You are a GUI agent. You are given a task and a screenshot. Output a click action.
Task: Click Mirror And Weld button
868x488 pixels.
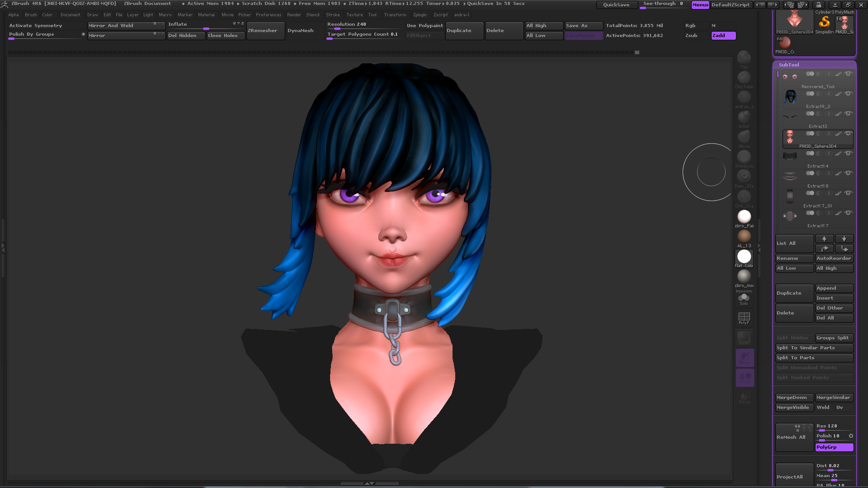click(126, 25)
